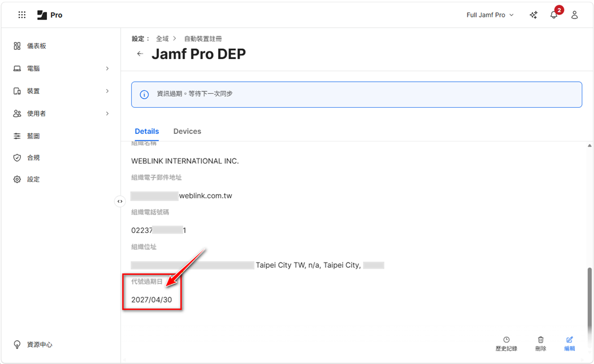Open the user account profile icon
The height and width of the screenshot is (364, 594).
coord(574,15)
